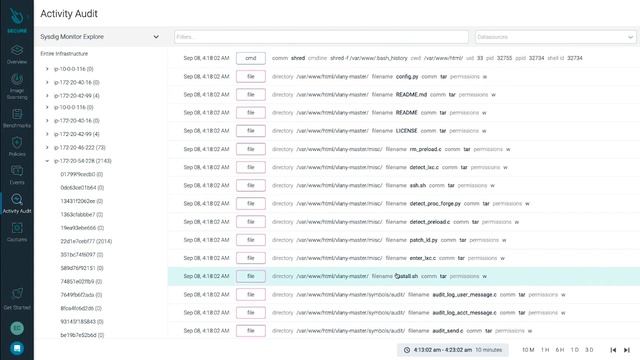Select container 0dc63ce01b64
The height and width of the screenshot is (360, 640).
(x=82, y=188)
